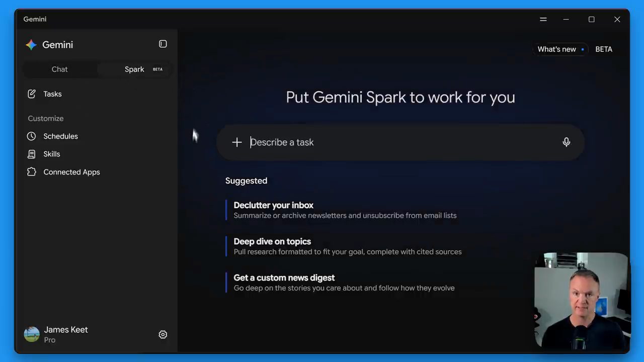Click the window menu lines icon in title bar
644x362 pixels.
point(543,19)
